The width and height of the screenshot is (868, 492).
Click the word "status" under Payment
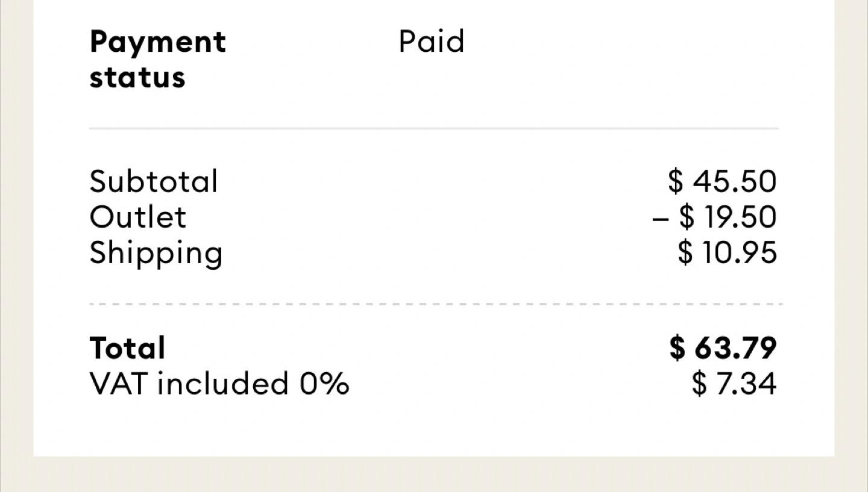(x=137, y=78)
